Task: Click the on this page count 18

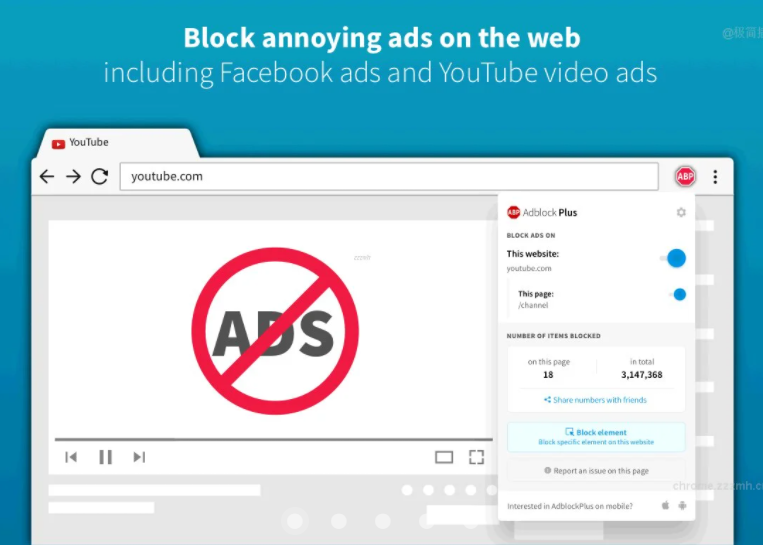Action: pos(548,375)
